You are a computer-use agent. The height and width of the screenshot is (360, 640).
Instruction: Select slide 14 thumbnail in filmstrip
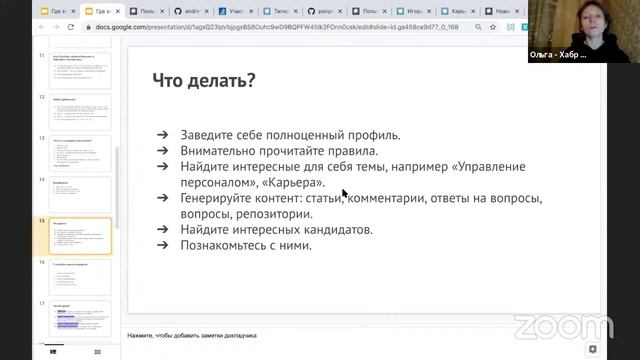80,195
